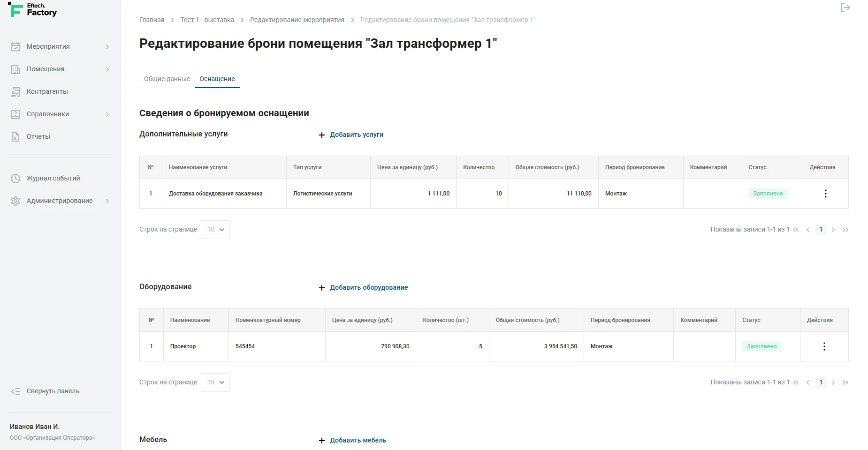This screenshot has height=450, width=868.
Task: Click the Отчеты document icon
Action: pos(15,136)
